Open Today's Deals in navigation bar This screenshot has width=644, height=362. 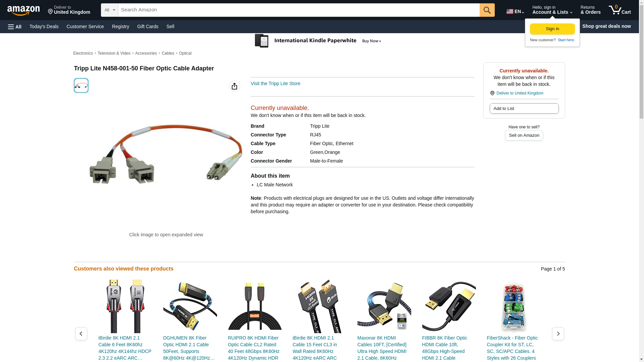point(44,26)
